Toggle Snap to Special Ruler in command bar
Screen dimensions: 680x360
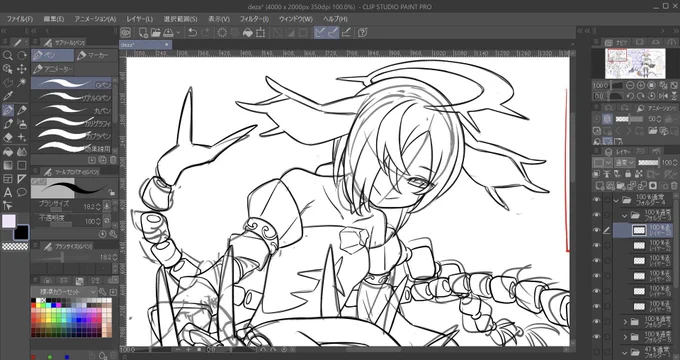click(333, 33)
